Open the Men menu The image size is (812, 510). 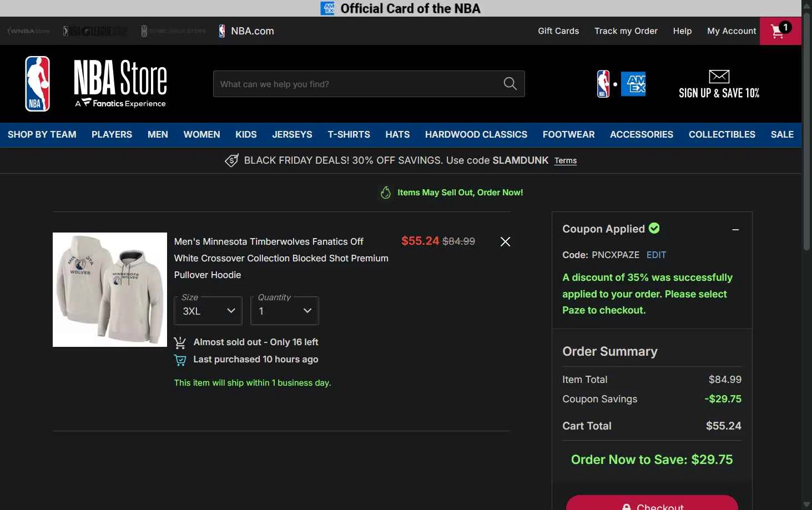[158, 134]
